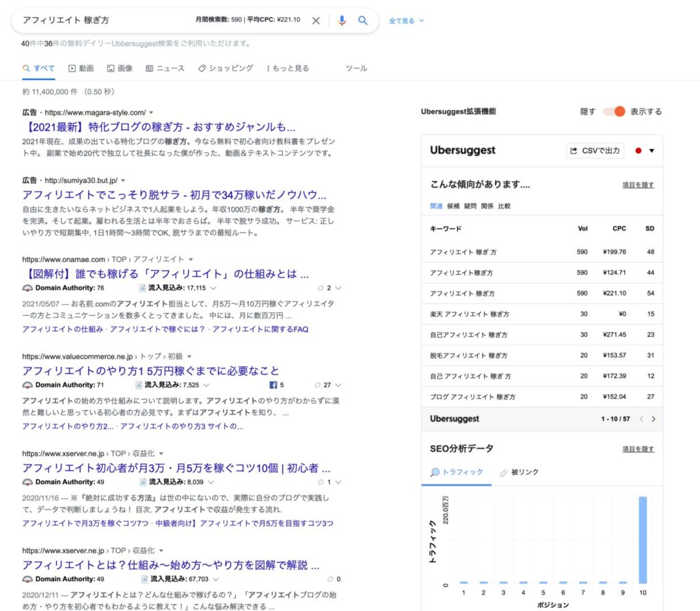The image size is (700, 611).
Task: Select the すべて search tab
Action: coord(39,68)
